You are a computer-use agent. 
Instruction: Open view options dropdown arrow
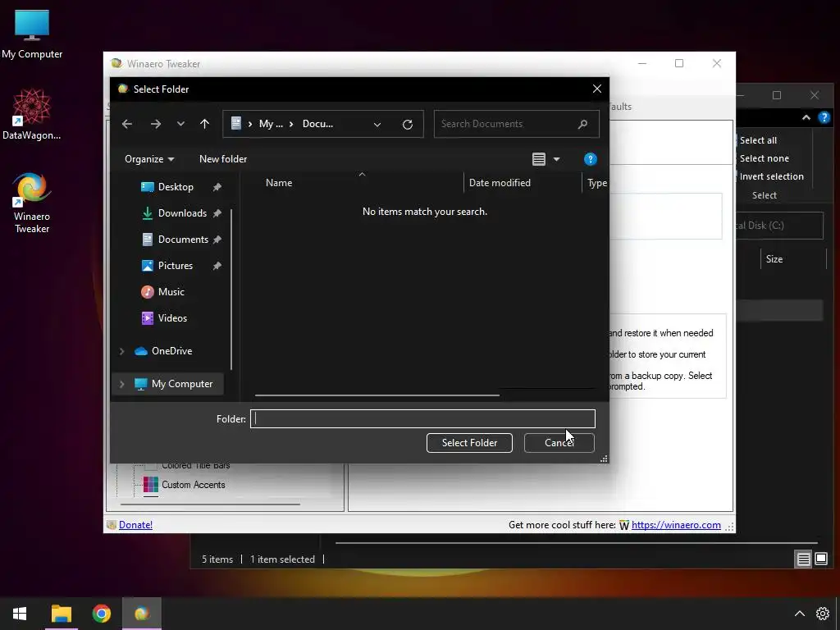(557, 159)
